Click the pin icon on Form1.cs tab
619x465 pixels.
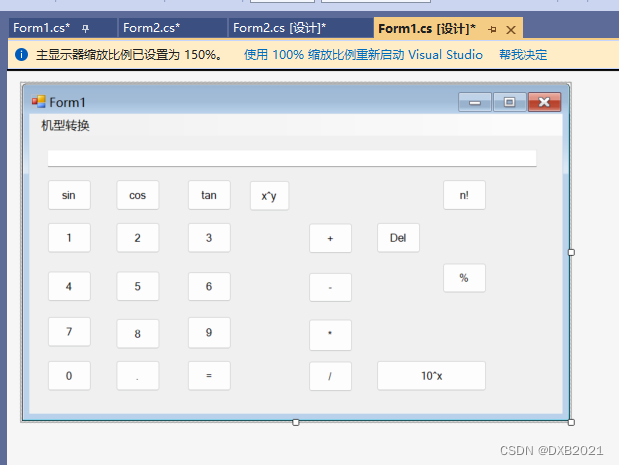pos(85,28)
